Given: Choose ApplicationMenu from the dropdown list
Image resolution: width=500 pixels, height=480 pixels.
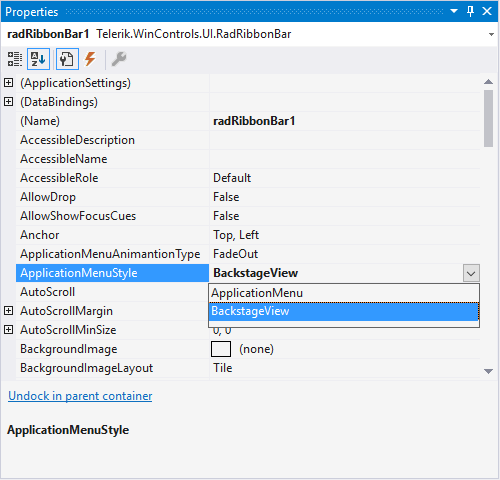Looking at the screenshot, I should 344,293.
